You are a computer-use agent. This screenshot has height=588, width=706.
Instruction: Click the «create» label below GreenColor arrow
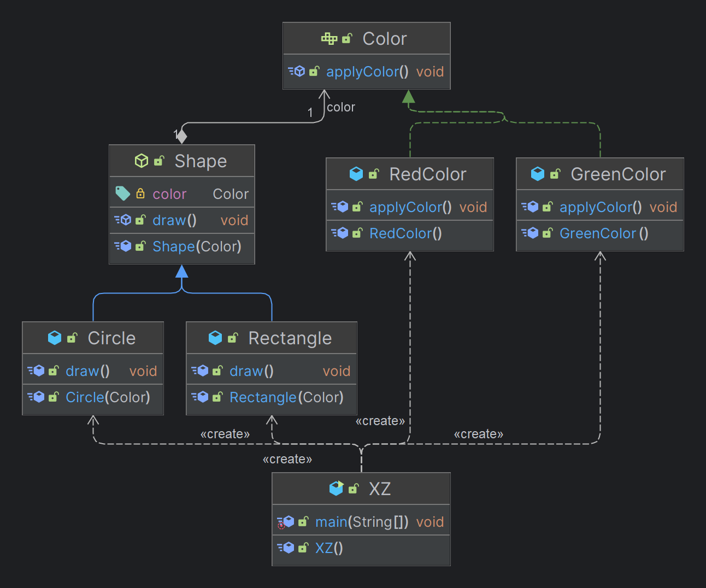click(479, 434)
